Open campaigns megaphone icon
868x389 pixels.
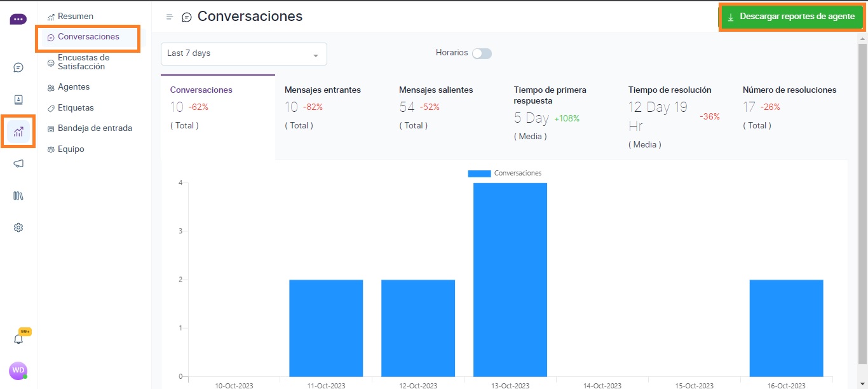tap(18, 164)
